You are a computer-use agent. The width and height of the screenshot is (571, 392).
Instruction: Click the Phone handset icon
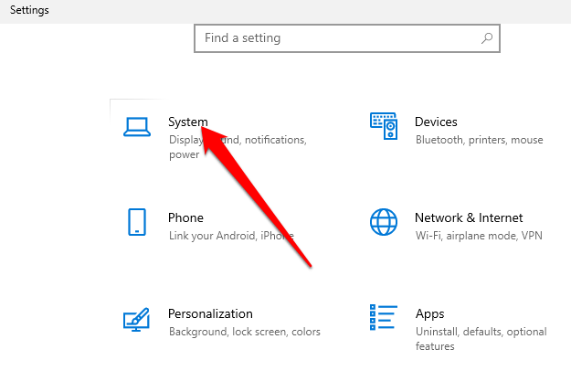(x=136, y=222)
